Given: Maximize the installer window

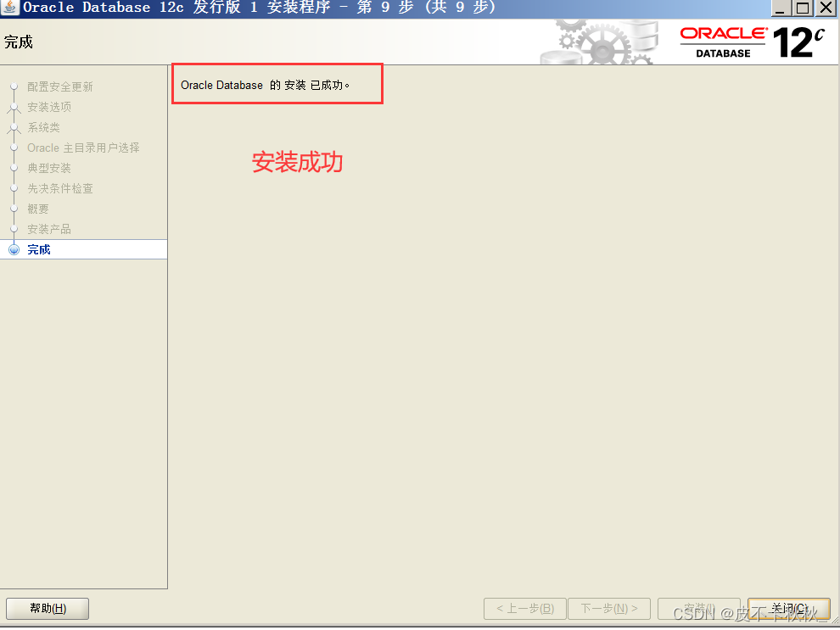Looking at the screenshot, I should coord(803,8).
